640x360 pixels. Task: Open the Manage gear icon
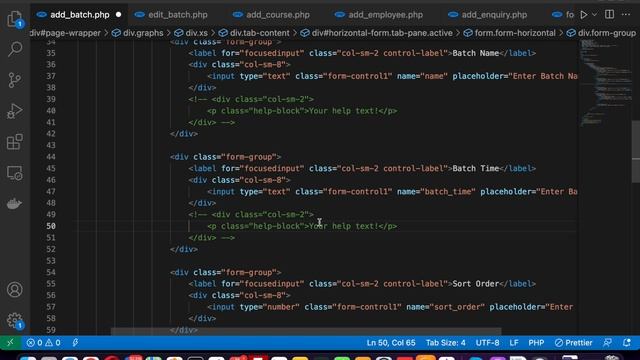coord(15,320)
